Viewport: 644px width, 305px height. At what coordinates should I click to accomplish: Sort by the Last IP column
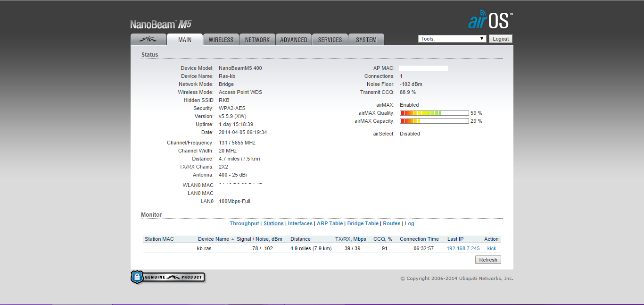pyautogui.click(x=455, y=239)
